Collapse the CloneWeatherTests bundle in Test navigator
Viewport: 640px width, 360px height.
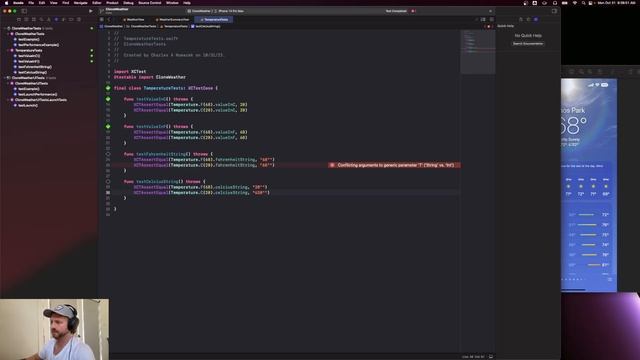point(5,28)
